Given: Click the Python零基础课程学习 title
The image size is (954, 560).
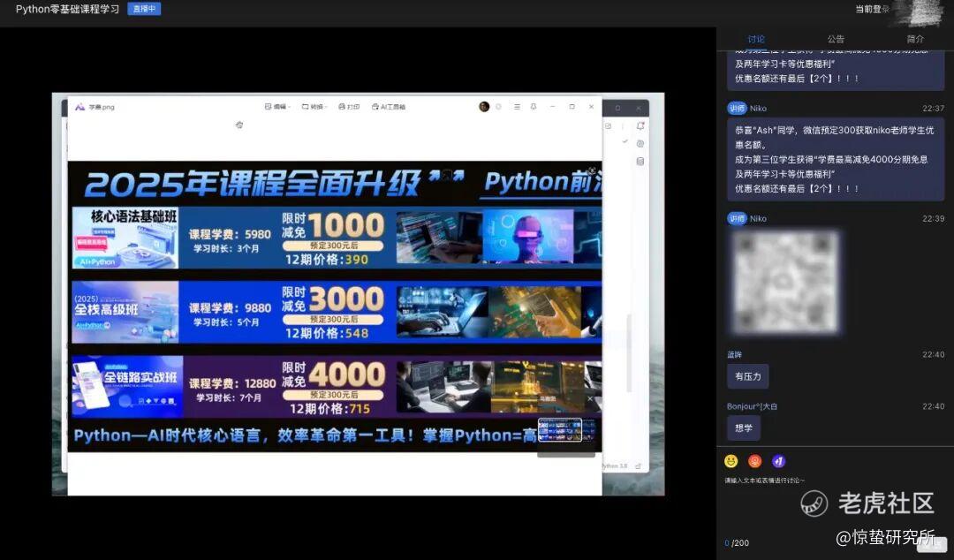Looking at the screenshot, I should 67,9.
